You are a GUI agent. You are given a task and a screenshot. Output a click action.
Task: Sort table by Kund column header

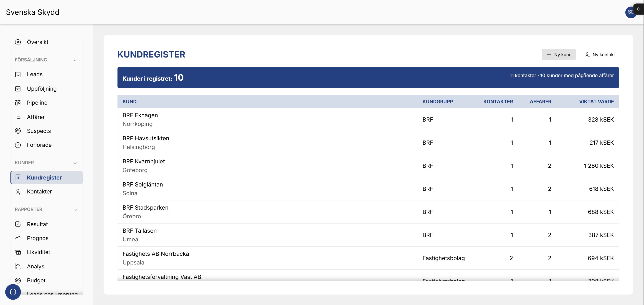pyautogui.click(x=129, y=102)
